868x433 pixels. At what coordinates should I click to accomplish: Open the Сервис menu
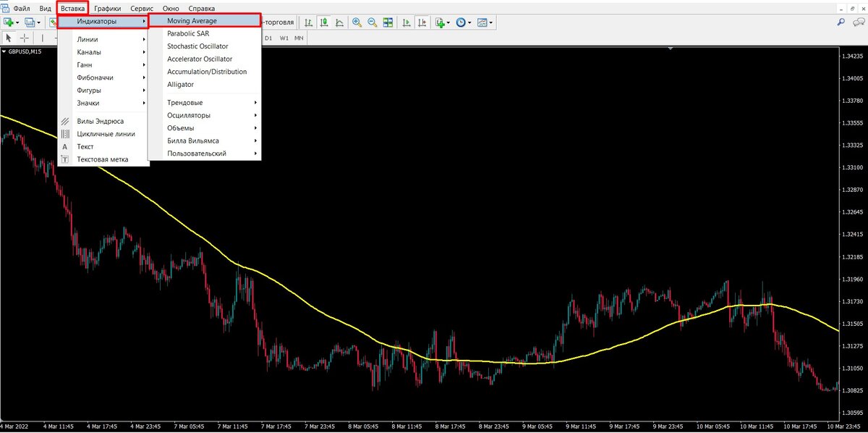[141, 8]
